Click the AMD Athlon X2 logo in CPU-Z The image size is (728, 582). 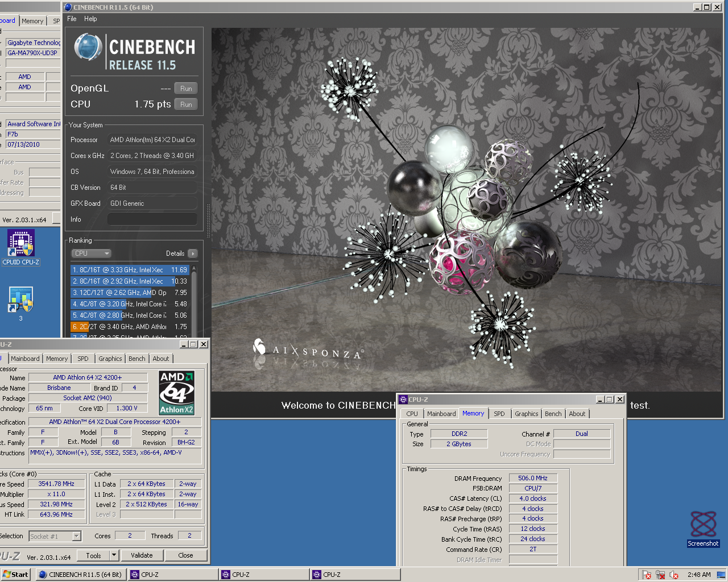tap(177, 393)
